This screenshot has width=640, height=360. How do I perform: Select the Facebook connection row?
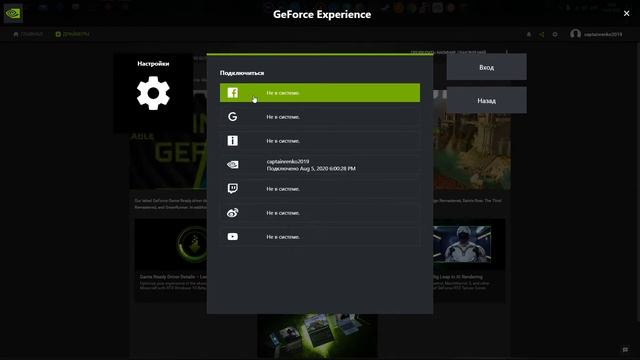[320, 93]
